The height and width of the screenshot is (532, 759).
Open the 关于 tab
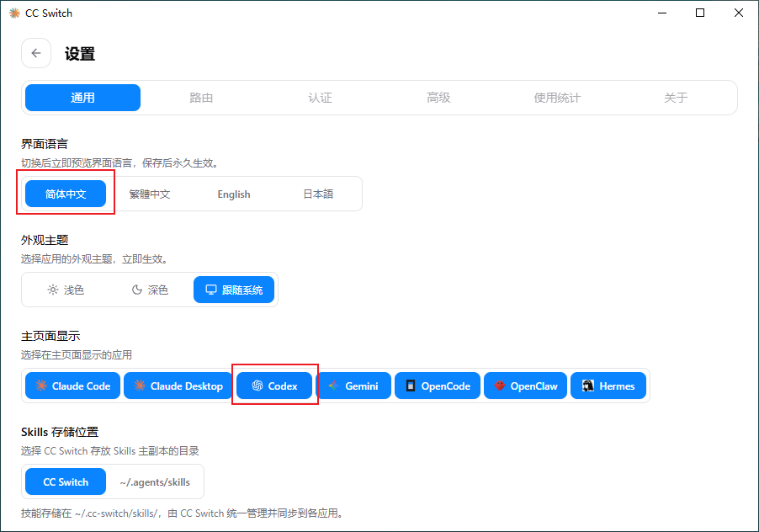tap(676, 98)
